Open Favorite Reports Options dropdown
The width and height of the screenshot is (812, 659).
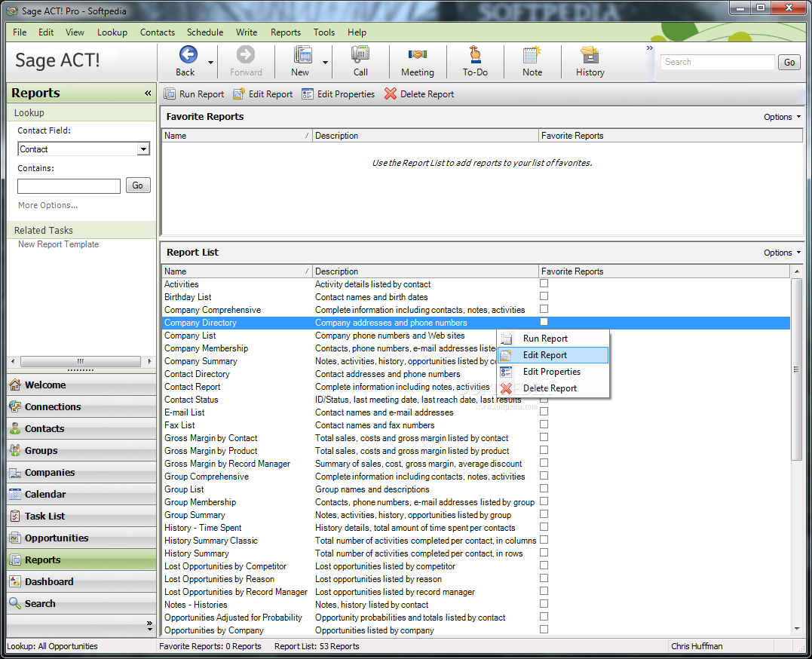click(x=782, y=117)
